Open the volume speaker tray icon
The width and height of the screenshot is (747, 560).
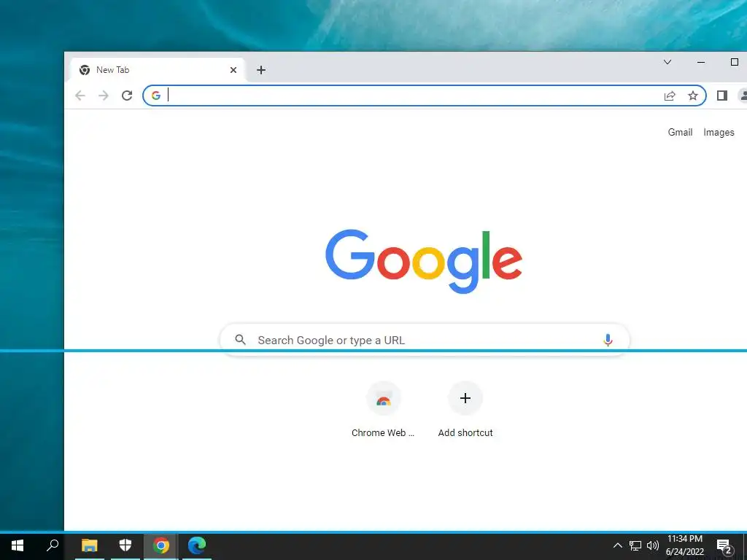click(x=653, y=545)
